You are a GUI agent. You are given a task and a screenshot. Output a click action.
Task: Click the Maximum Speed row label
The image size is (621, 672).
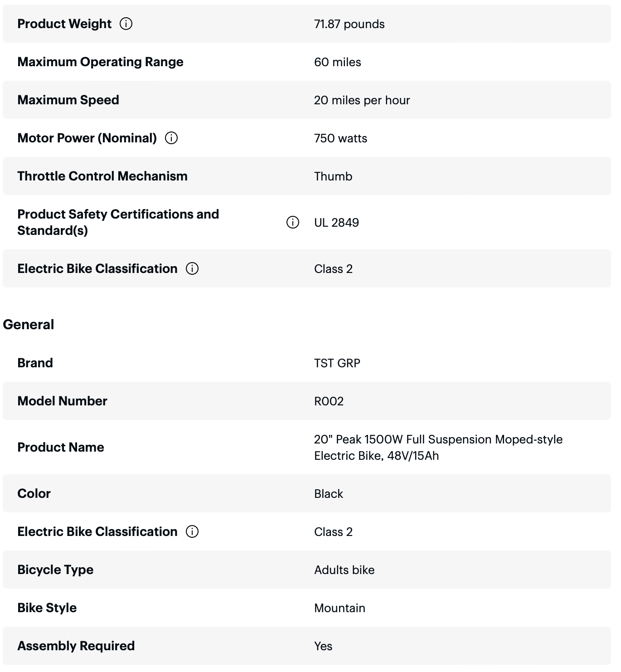pos(68,100)
